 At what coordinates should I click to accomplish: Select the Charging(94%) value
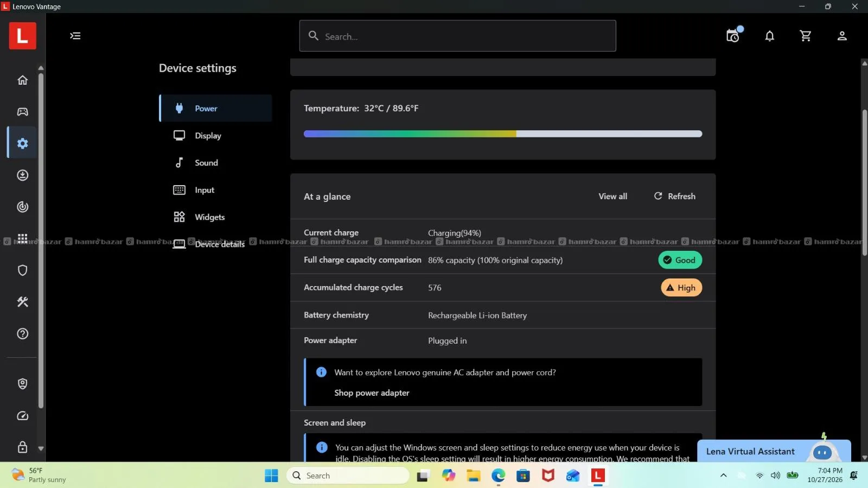point(455,233)
